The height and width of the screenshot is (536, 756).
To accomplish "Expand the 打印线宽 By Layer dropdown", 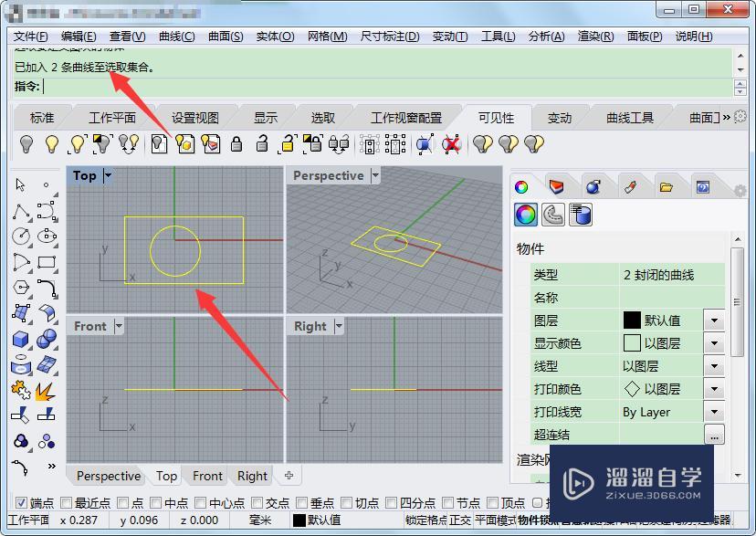I will (714, 412).
